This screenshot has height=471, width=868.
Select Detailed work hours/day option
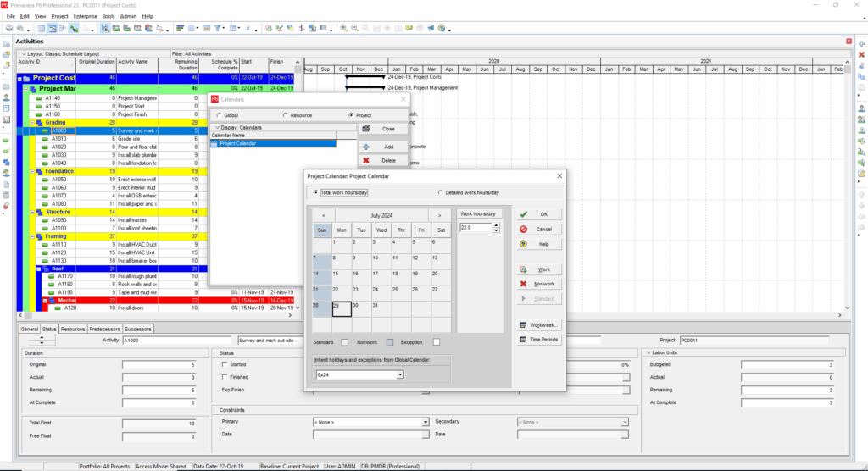[441, 192]
